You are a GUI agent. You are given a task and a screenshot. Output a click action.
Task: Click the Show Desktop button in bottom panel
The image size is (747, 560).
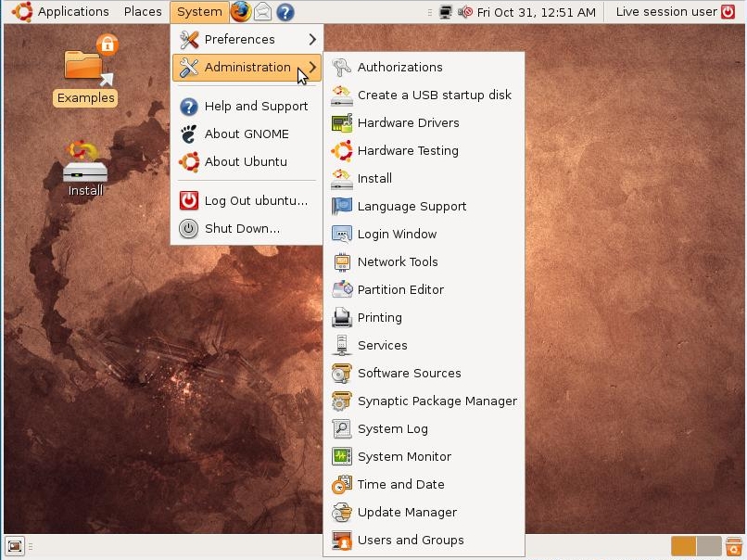tap(14, 546)
